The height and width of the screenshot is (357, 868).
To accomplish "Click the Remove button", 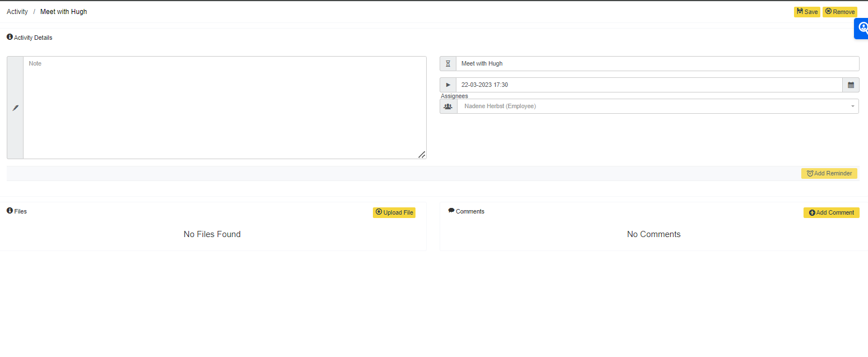I will [840, 12].
